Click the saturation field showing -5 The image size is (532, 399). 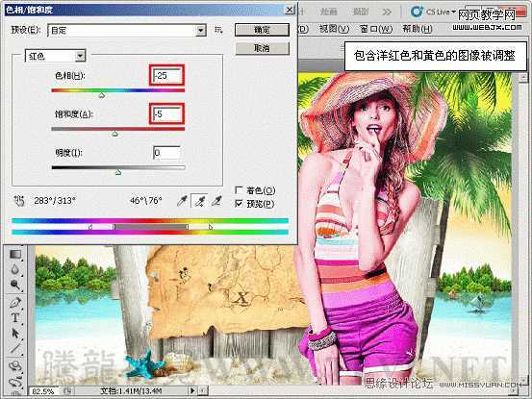166,113
